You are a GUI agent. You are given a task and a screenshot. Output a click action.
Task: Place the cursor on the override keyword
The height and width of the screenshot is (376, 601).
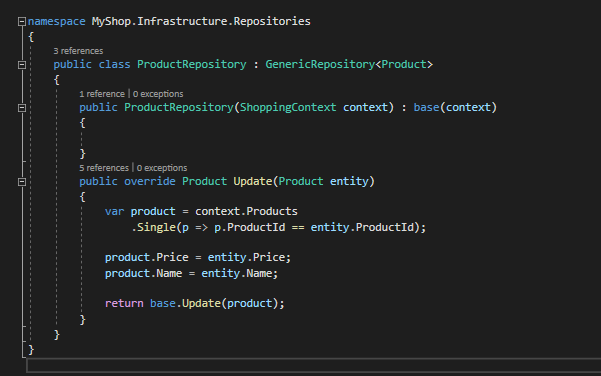point(150,181)
